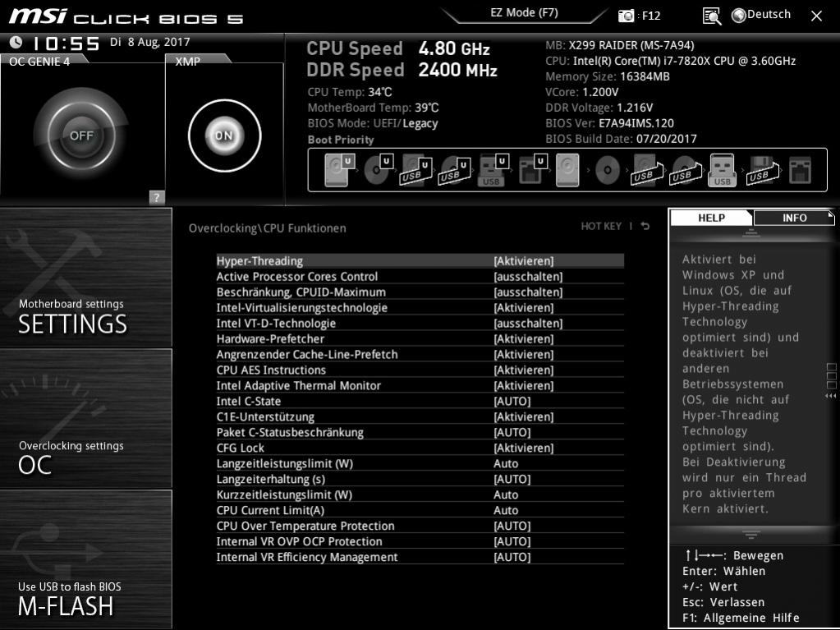Select the UEFI USB CD/DVD boot icon
The width and height of the screenshot is (840, 630).
(x=455, y=170)
